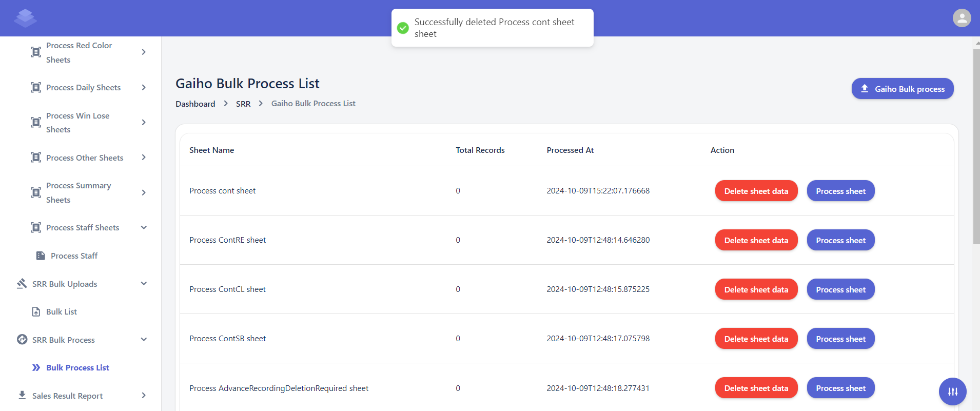
Task: Open Process Summary Sheets menu item
Action: (x=79, y=192)
